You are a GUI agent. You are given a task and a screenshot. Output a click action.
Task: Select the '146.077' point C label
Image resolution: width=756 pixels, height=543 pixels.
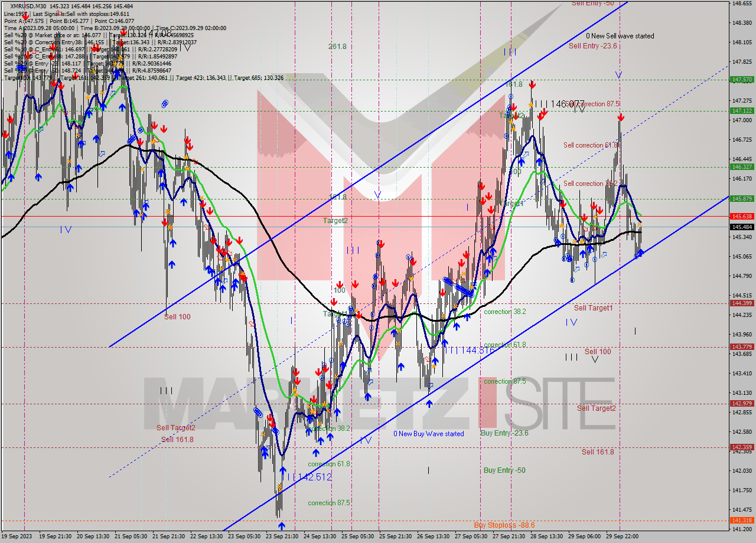(567, 104)
